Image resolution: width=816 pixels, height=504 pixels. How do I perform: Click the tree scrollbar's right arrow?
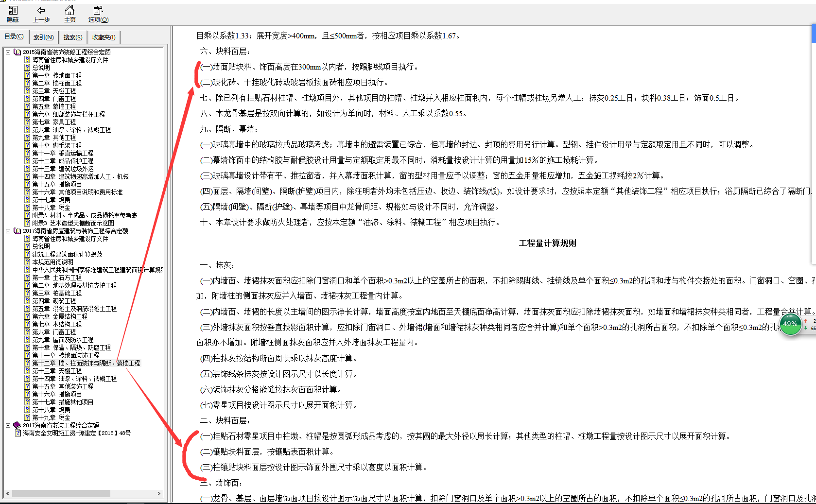(x=159, y=493)
